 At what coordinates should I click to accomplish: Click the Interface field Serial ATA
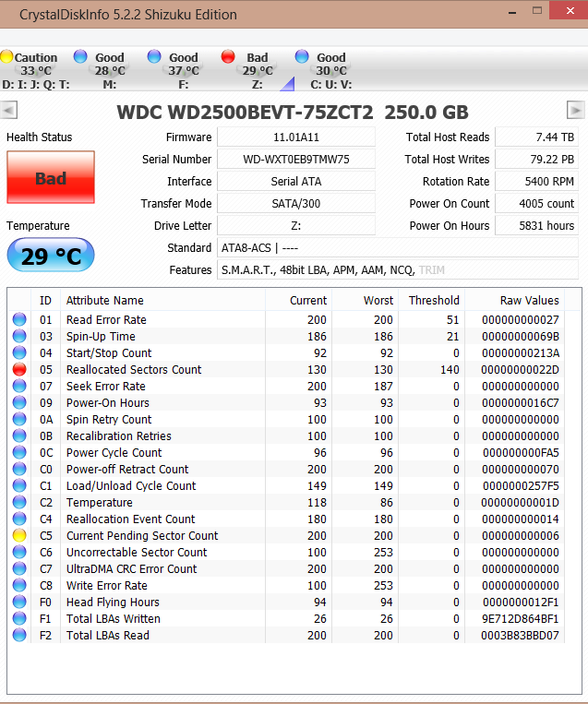click(x=296, y=182)
